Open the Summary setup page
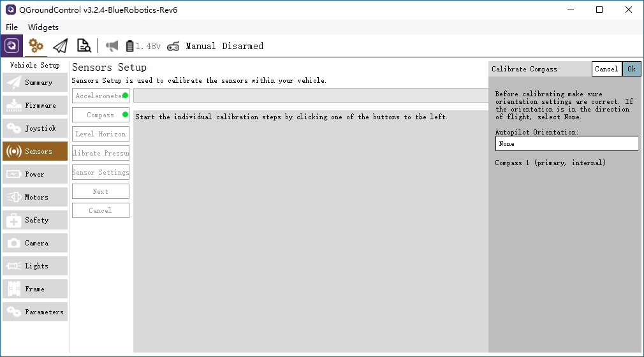The width and height of the screenshot is (644, 357). pyautogui.click(x=35, y=82)
